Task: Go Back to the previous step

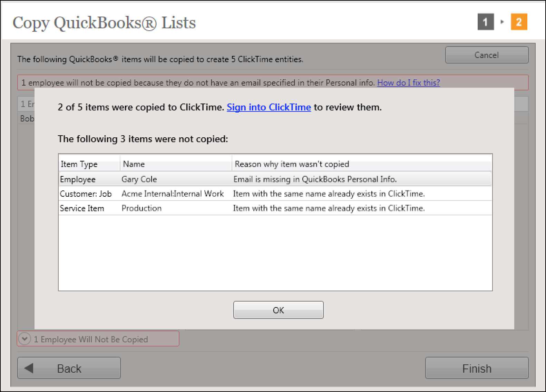Action: pyautogui.click(x=69, y=368)
